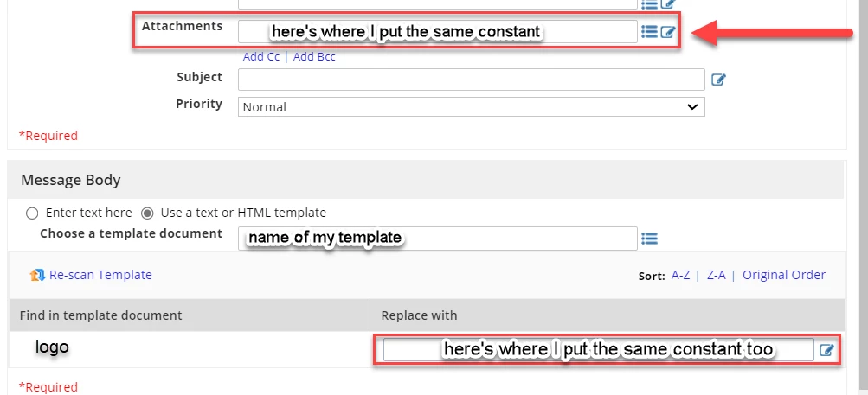Click the Add Cc link
The image size is (868, 395).
click(x=261, y=56)
